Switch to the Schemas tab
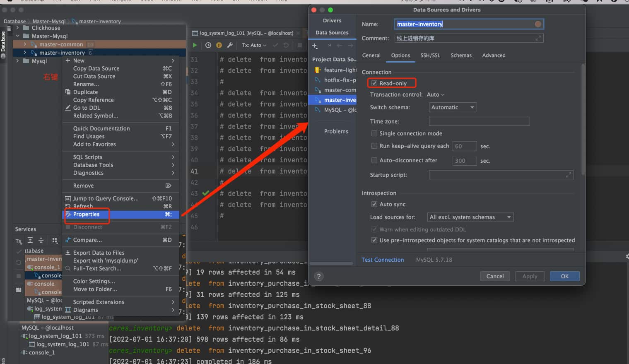629x364 pixels. [x=461, y=55]
